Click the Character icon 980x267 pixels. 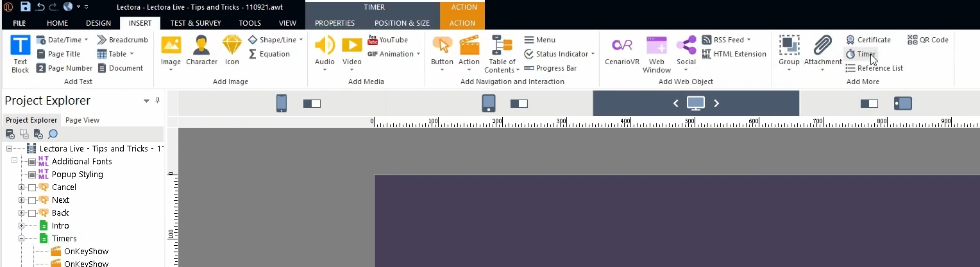click(x=201, y=51)
